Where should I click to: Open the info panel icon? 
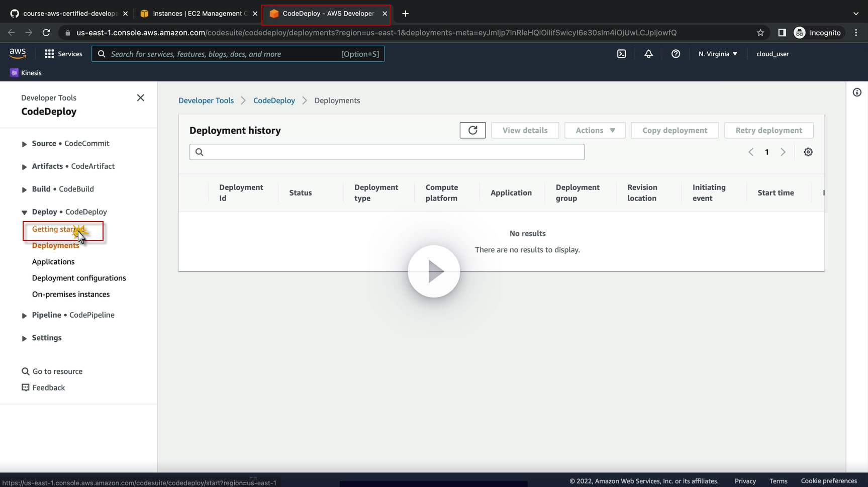pos(857,92)
